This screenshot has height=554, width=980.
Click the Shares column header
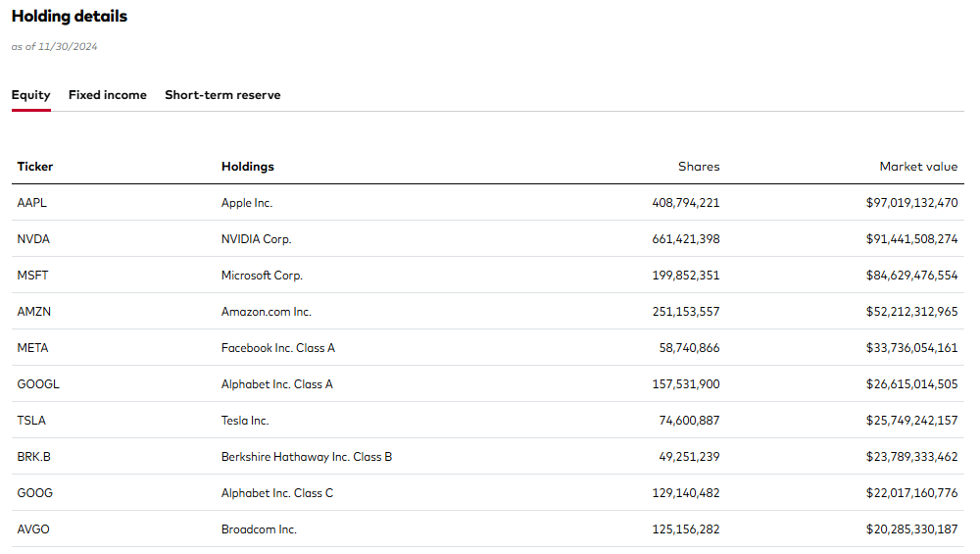tap(699, 167)
